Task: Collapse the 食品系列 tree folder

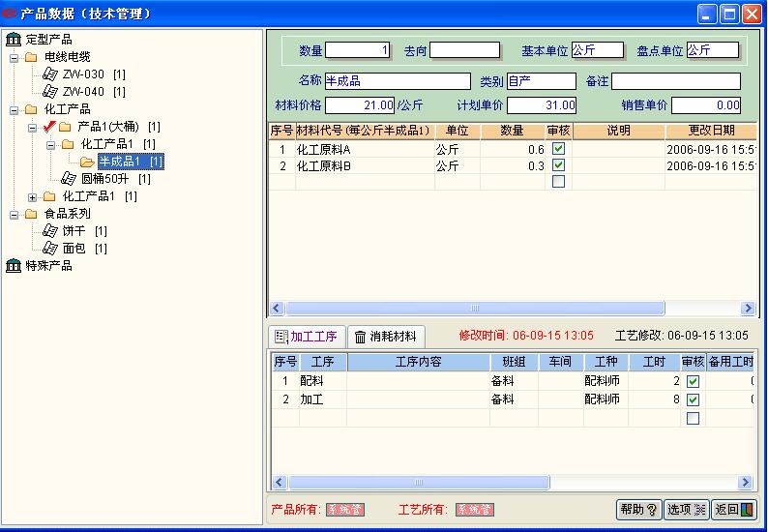Action: pyautogui.click(x=15, y=214)
